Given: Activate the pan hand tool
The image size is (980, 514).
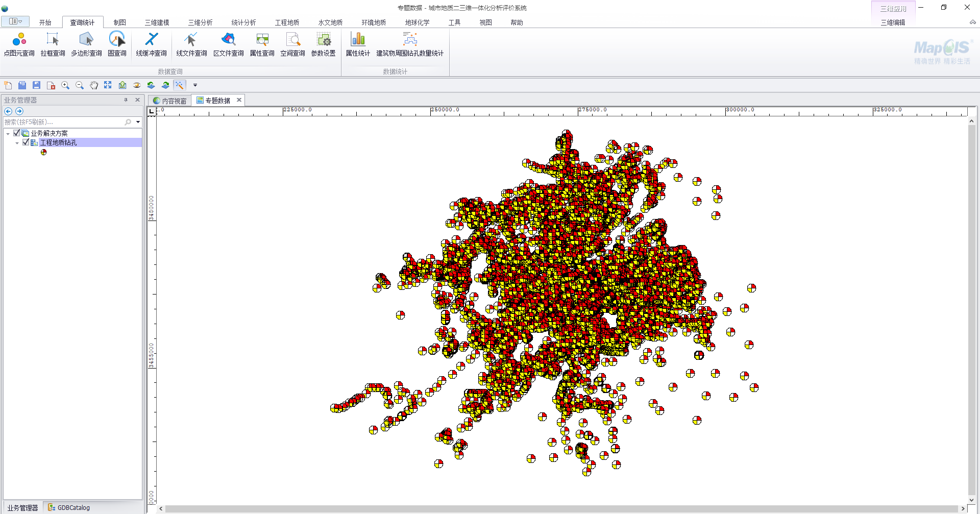Looking at the screenshot, I should [x=93, y=85].
